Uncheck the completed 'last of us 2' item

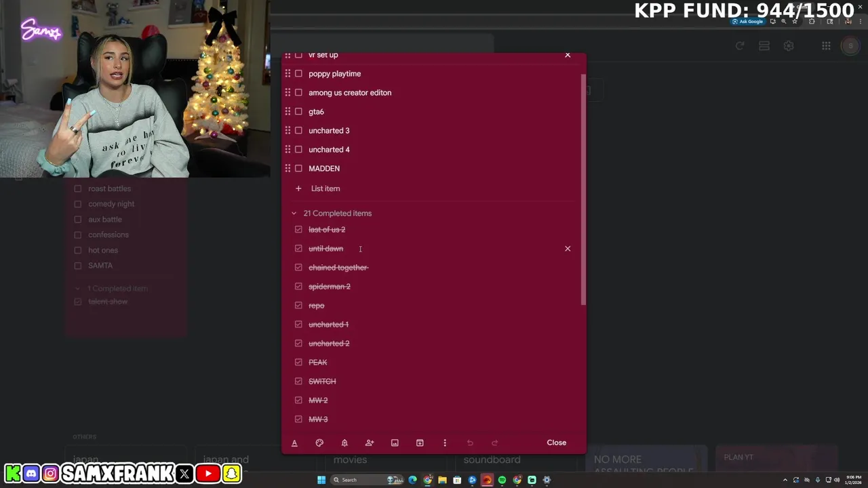point(298,230)
